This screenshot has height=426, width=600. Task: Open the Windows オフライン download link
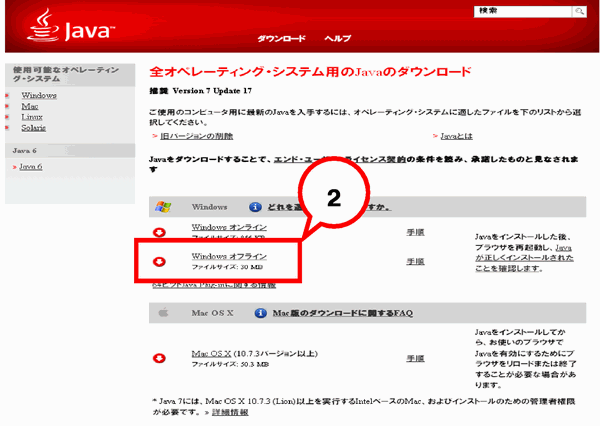point(229,256)
